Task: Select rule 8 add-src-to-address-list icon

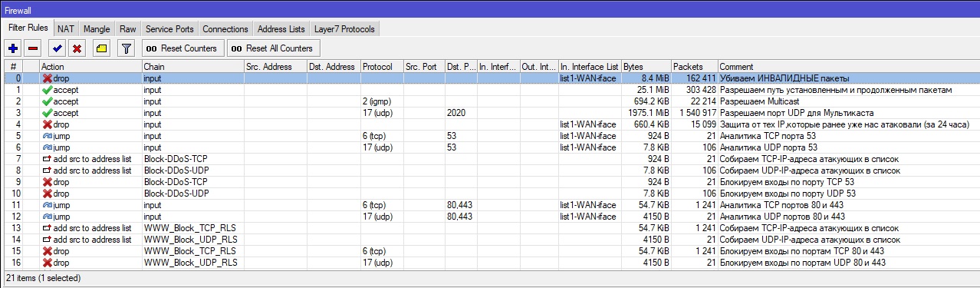Action: tap(47, 170)
